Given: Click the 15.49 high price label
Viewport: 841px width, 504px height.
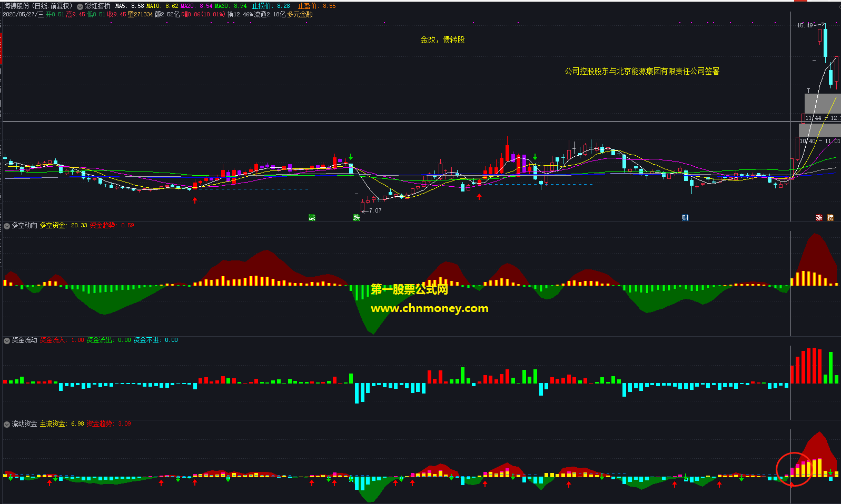Looking at the screenshot, I should [805, 25].
